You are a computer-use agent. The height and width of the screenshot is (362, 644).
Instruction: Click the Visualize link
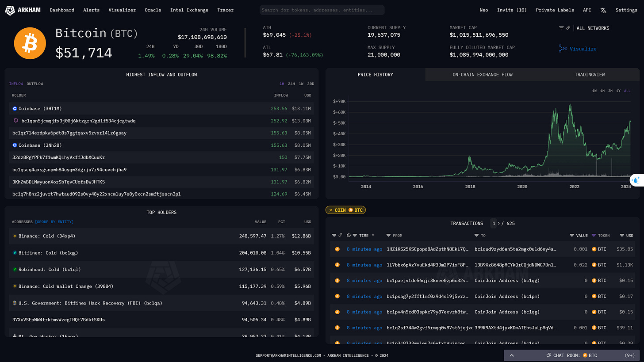[x=583, y=49]
